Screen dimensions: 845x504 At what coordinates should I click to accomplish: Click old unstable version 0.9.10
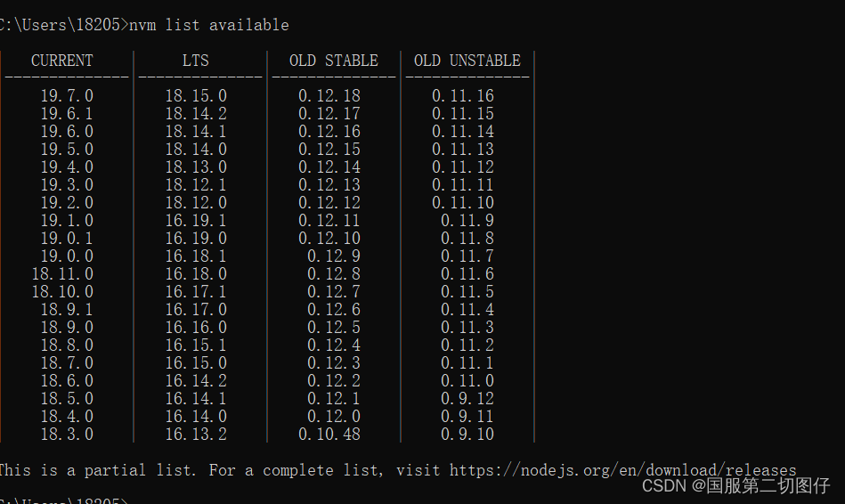pyautogui.click(x=467, y=434)
